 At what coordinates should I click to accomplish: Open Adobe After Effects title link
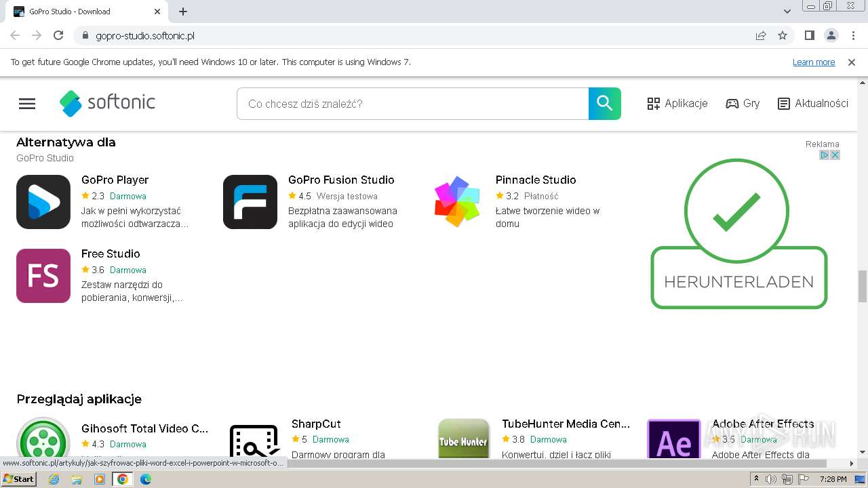tap(763, 424)
